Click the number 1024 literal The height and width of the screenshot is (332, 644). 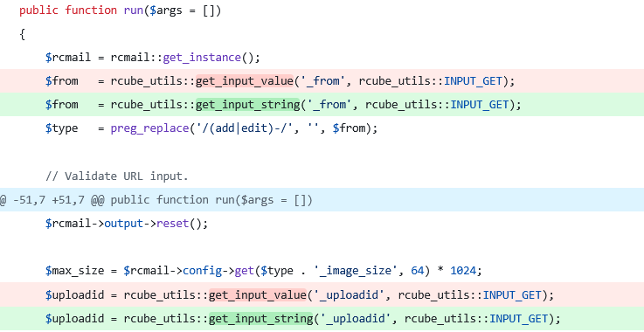coord(463,271)
